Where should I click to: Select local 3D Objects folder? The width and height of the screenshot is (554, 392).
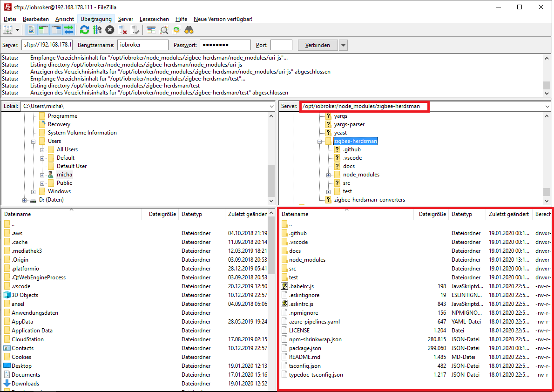pos(25,295)
